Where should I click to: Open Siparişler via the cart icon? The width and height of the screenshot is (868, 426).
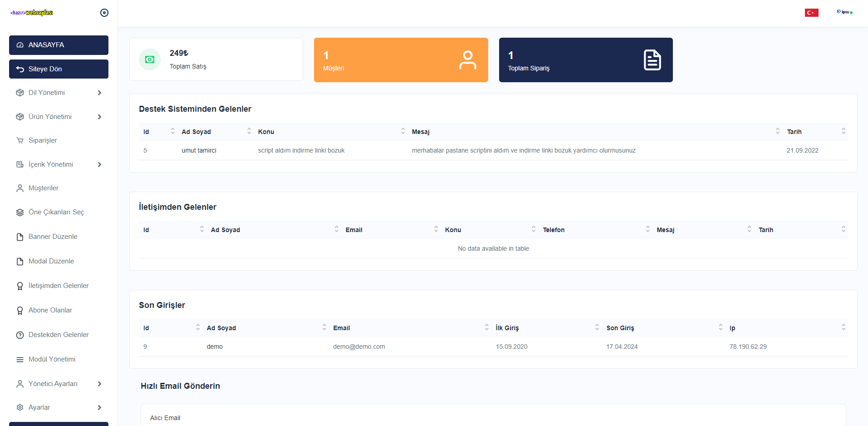click(x=20, y=140)
